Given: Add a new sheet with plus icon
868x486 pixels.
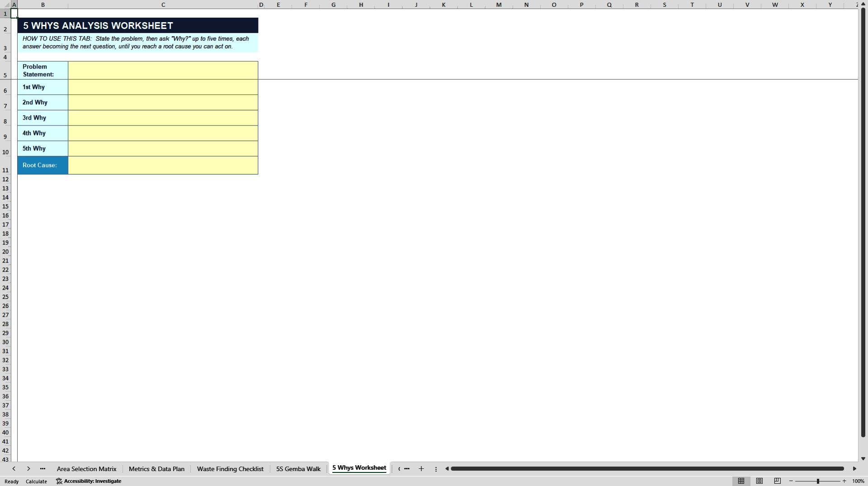Looking at the screenshot, I should tap(421, 469).
